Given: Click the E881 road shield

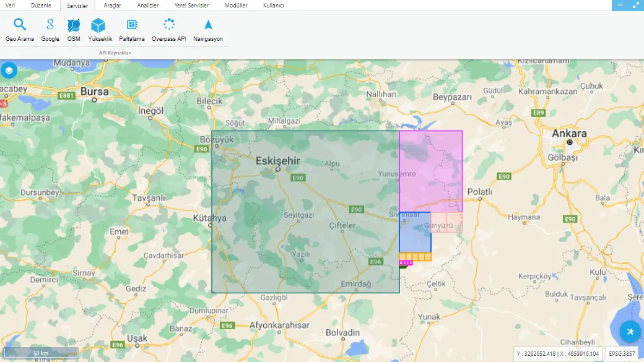Looking at the screenshot, I should 66,96.
